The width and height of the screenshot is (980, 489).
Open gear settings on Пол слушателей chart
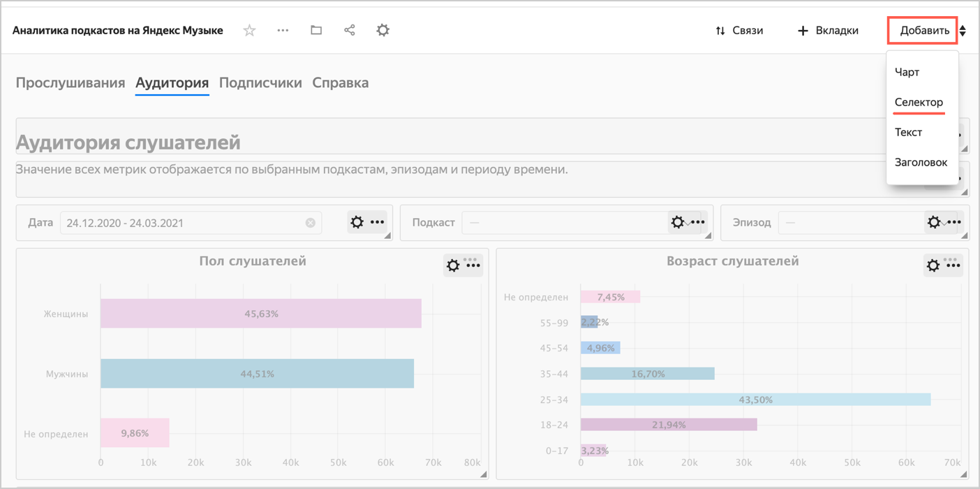[x=453, y=265]
